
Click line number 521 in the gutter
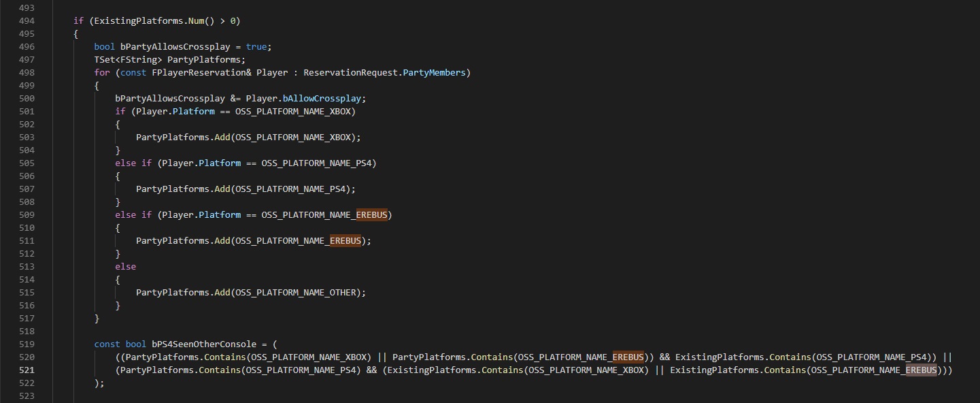pos(27,370)
